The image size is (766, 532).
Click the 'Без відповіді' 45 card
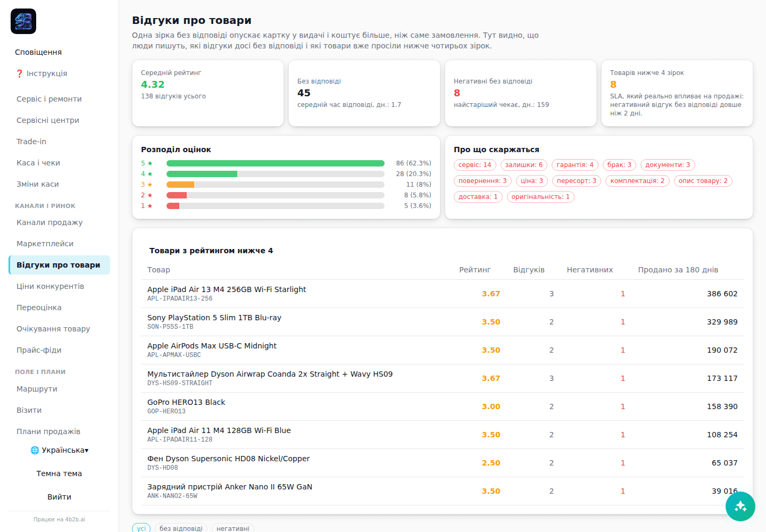[364, 93]
